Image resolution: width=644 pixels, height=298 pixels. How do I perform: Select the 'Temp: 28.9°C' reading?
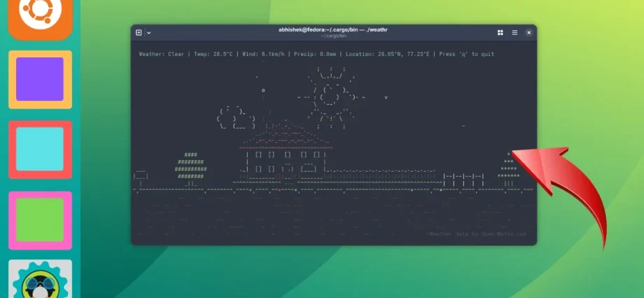pyautogui.click(x=213, y=54)
